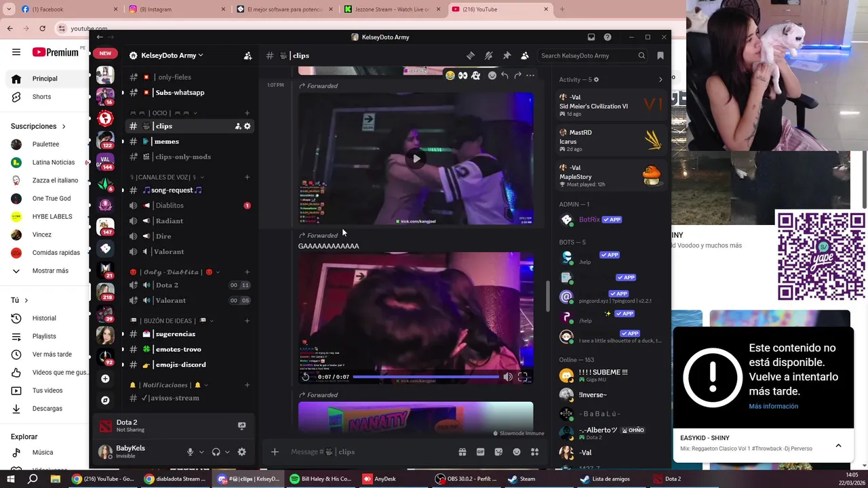Open clips-only-mods channel
The image size is (868, 488).
(190, 157)
